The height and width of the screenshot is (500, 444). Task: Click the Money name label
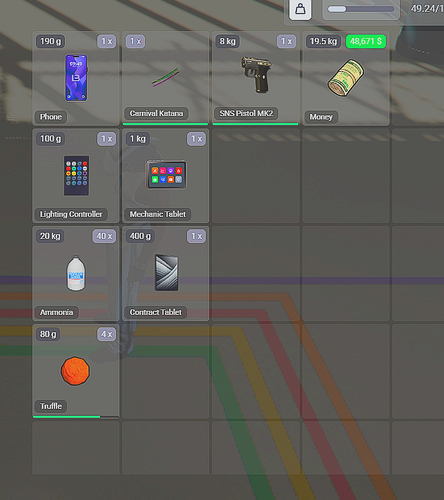[321, 117]
